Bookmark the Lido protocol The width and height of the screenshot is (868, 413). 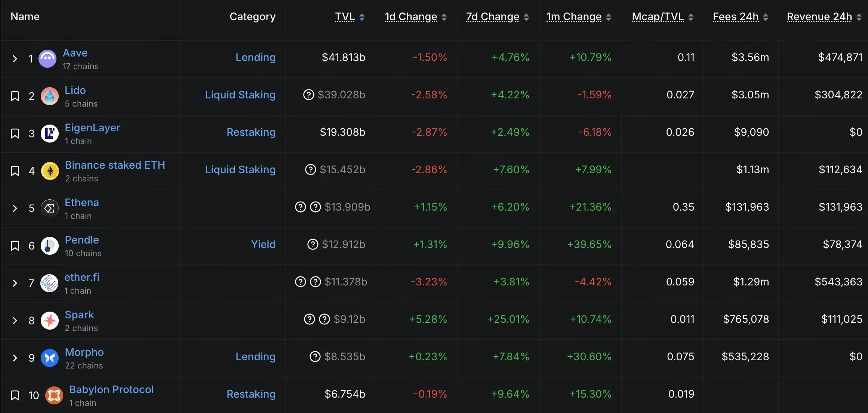click(x=15, y=96)
